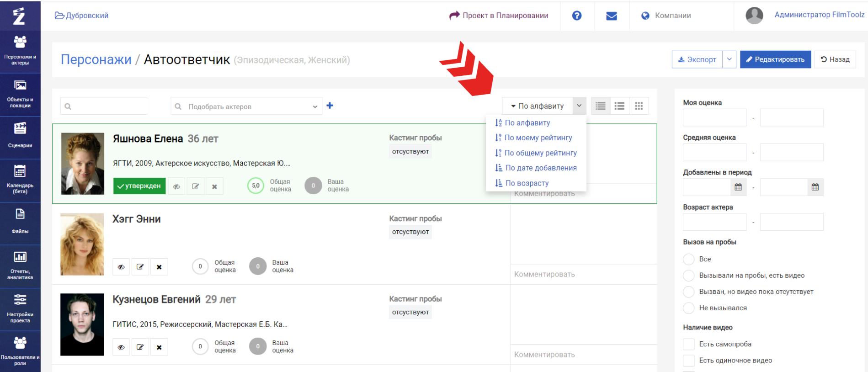Click the FilmToolz logo icon
This screenshot has width=868, height=372.
[x=19, y=16]
